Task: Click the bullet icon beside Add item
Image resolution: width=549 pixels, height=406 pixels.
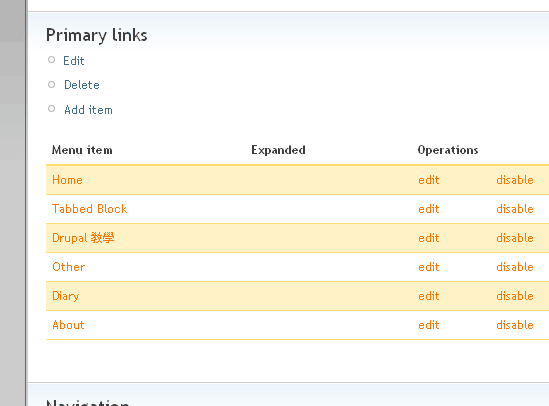Action: click(51, 109)
